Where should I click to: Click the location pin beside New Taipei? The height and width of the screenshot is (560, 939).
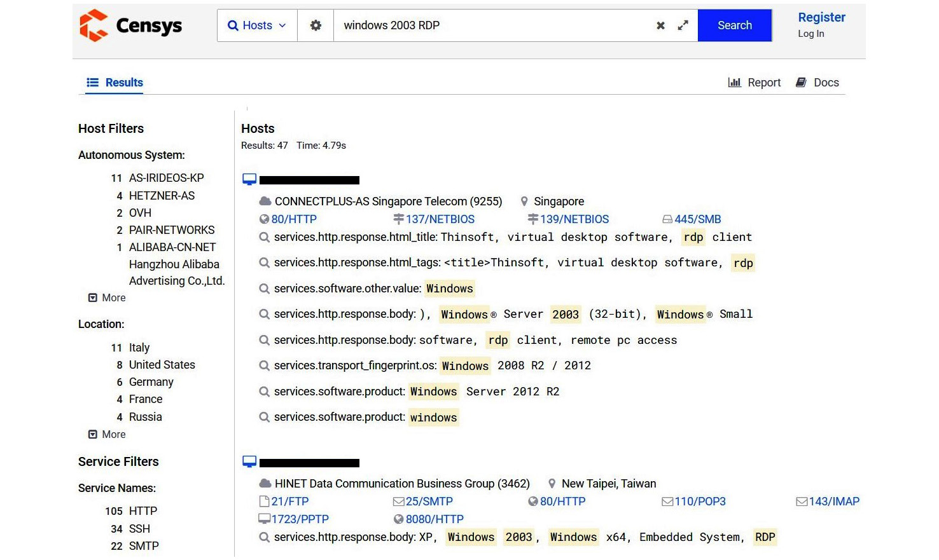552,484
